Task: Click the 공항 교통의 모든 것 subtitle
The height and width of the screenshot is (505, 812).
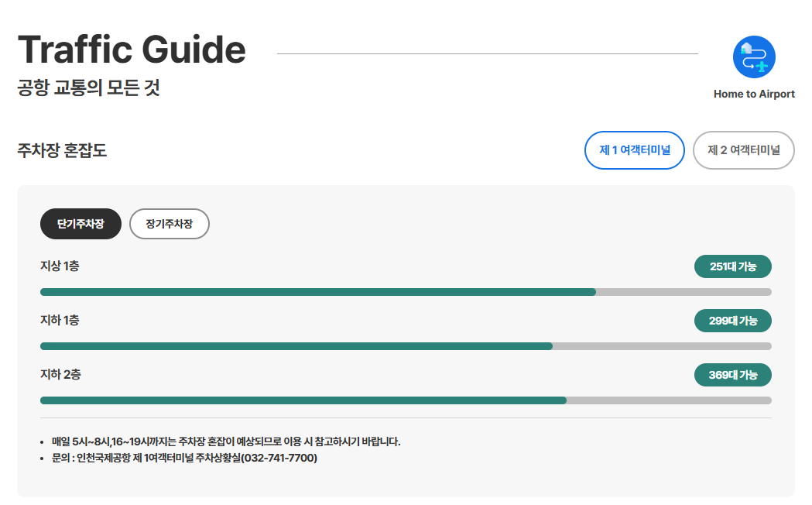Action: coord(88,88)
